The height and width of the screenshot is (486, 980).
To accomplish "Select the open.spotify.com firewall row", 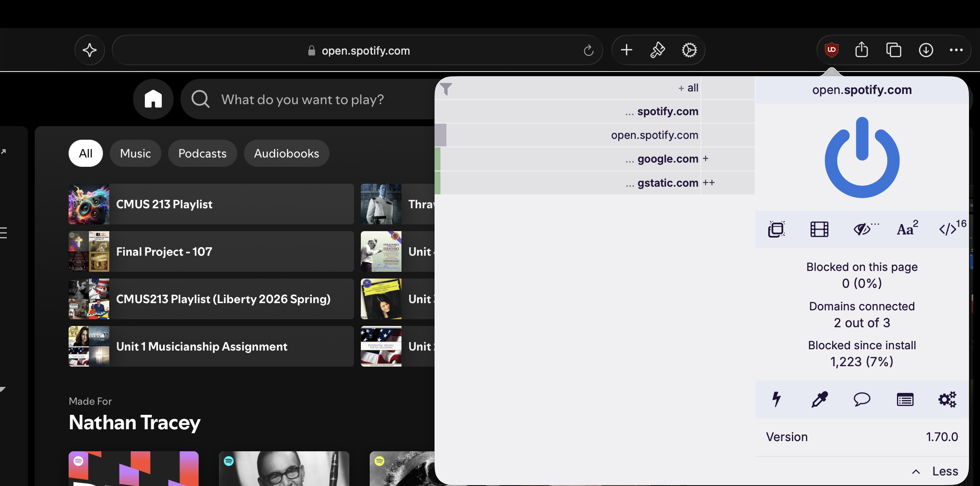I will pos(595,135).
